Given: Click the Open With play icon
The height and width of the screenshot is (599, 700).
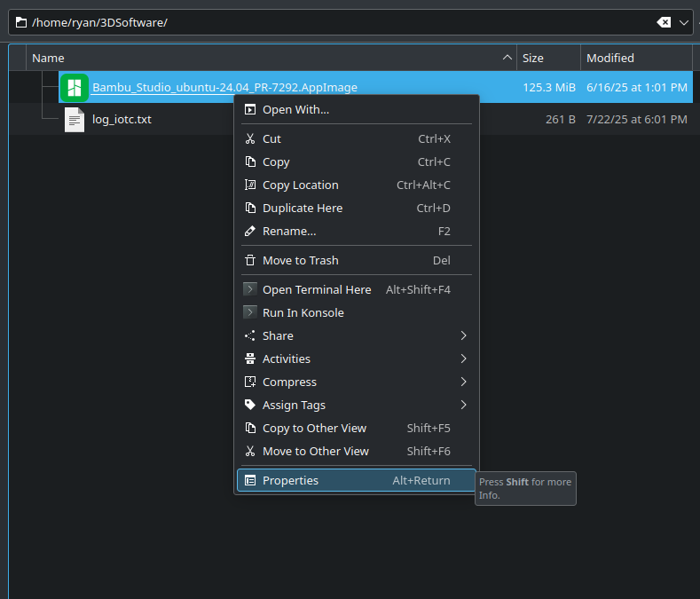Looking at the screenshot, I should [250, 109].
